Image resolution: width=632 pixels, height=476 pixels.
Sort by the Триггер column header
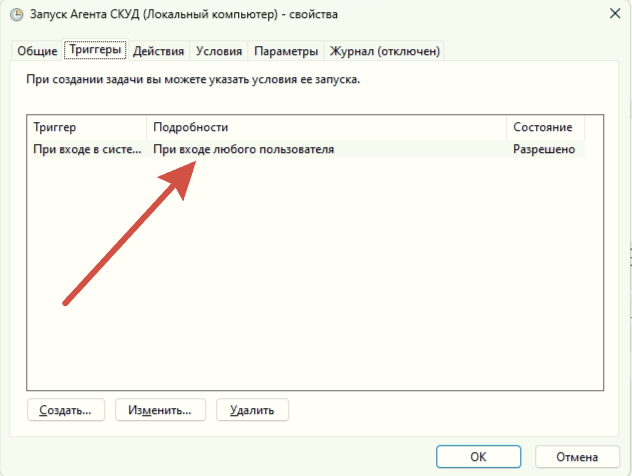(x=87, y=127)
